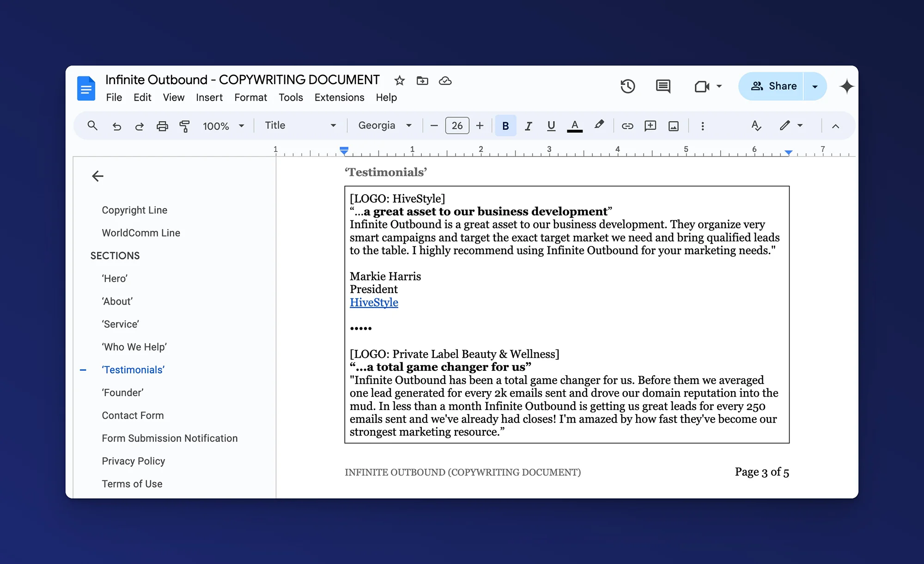Open the Insert menu
The height and width of the screenshot is (564, 924).
click(209, 98)
